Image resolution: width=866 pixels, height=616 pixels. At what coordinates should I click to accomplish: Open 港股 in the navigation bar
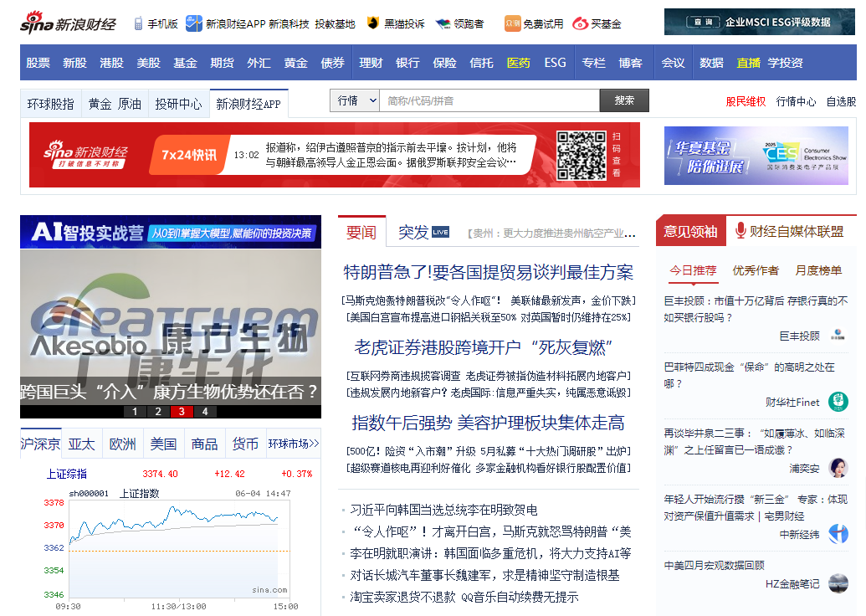tap(111, 63)
